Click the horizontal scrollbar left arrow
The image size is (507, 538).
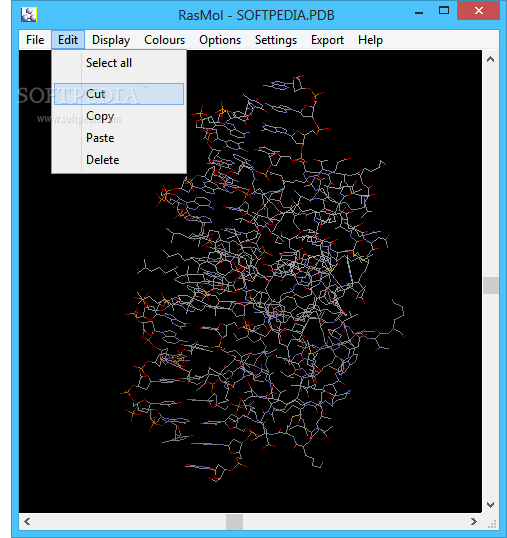coord(27,522)
